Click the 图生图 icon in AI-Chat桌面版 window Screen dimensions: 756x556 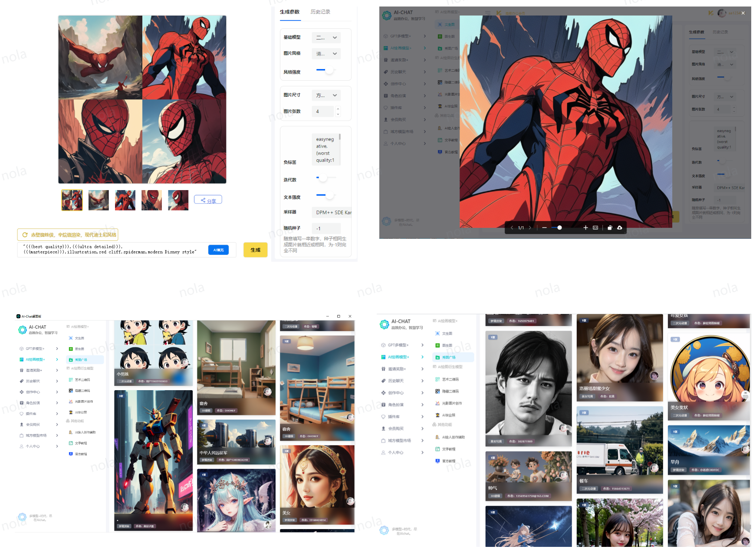tap(71, 349)
